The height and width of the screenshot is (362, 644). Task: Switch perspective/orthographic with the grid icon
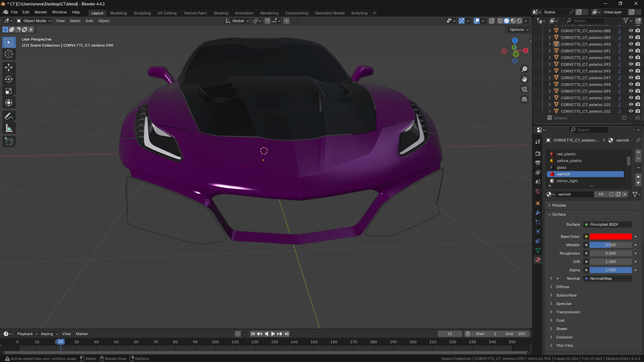[524, 99]
